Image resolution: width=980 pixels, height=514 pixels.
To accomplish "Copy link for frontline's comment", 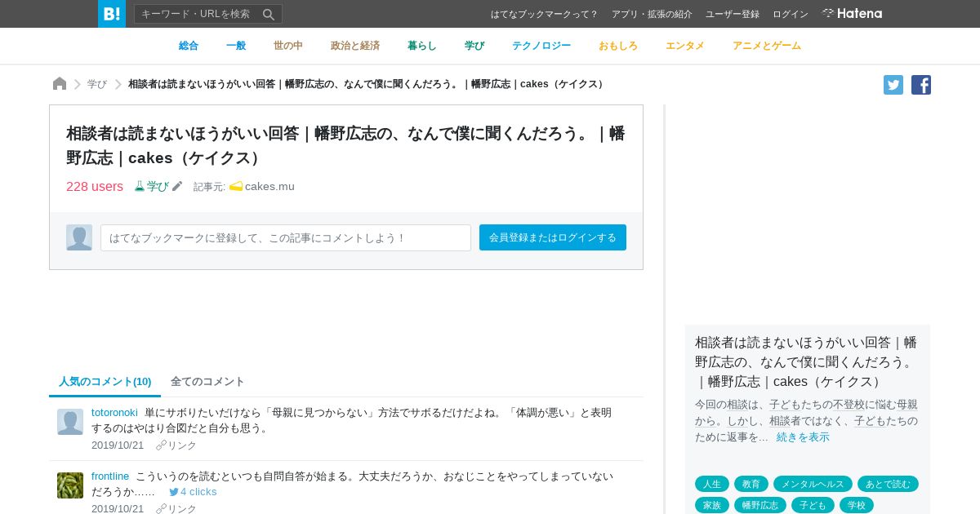I will (176, 509).
